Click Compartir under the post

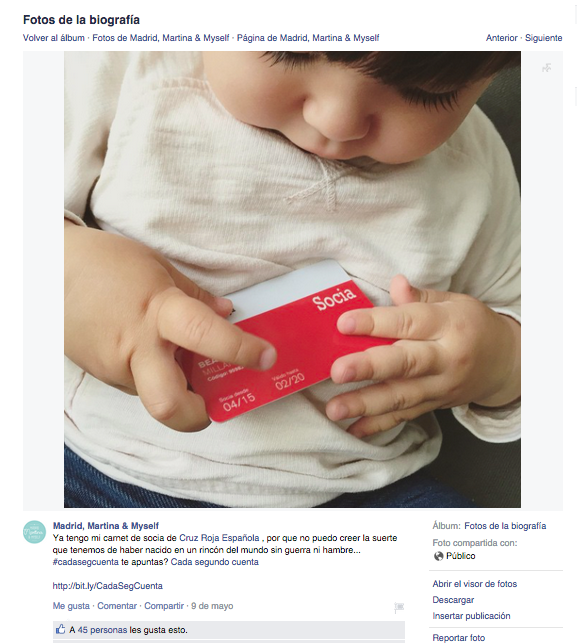164,606
